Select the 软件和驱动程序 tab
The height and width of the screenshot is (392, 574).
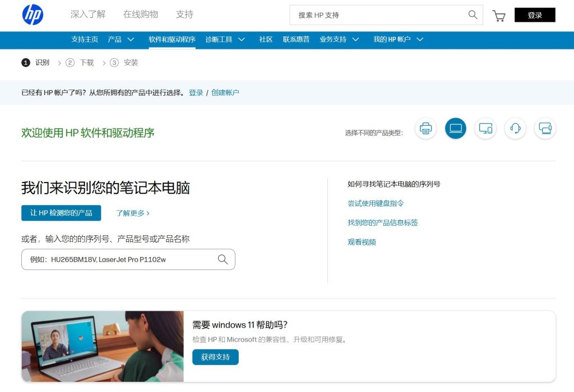pyautogui.click(x=172, y=40)
